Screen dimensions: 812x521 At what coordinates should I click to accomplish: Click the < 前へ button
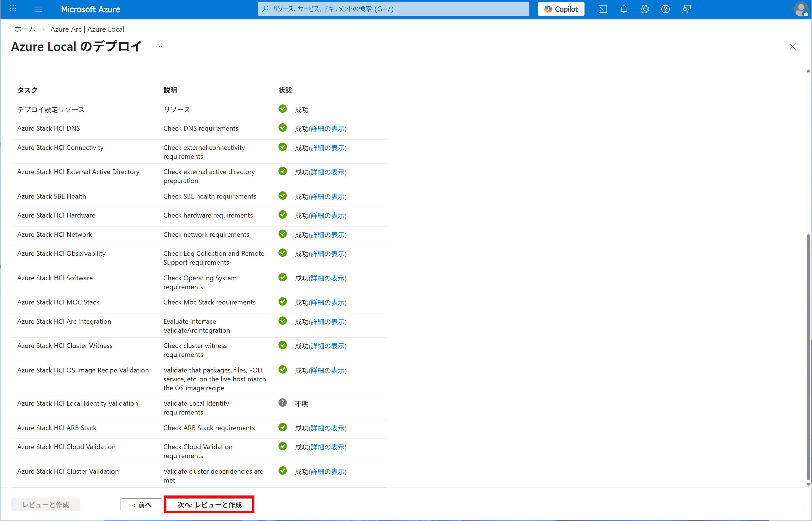coord(141,505)
